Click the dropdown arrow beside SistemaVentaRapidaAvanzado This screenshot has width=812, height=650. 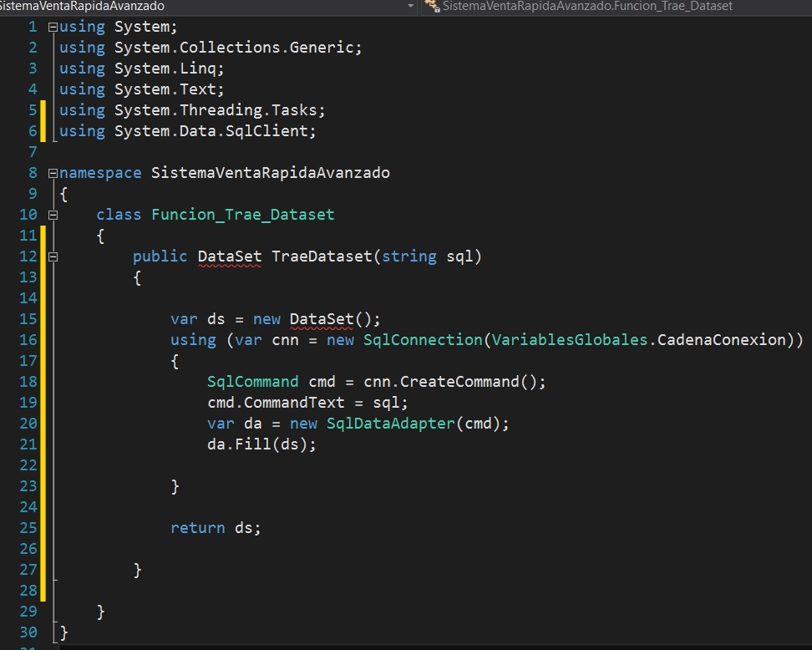click(x=410, y=7)
